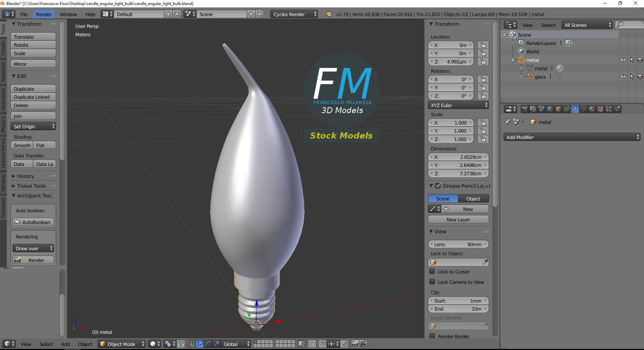Viewport: 644px width, 350px height.
Task: Open the Window menu
Action: (x=68, y=14)
